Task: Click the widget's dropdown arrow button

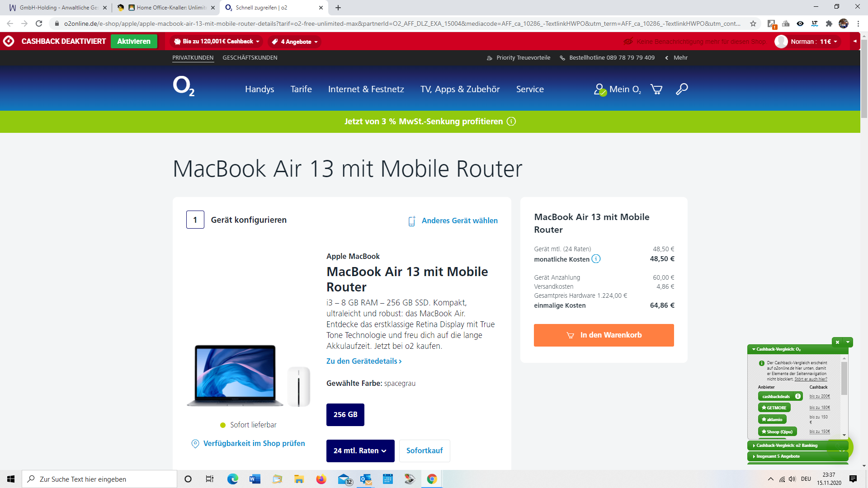Action: 848,342
